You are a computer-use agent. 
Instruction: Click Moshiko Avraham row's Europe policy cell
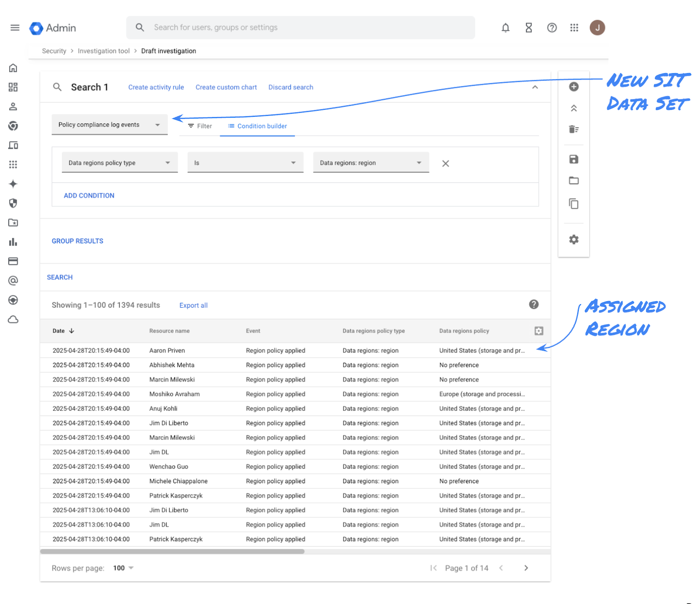click(482, 394)
